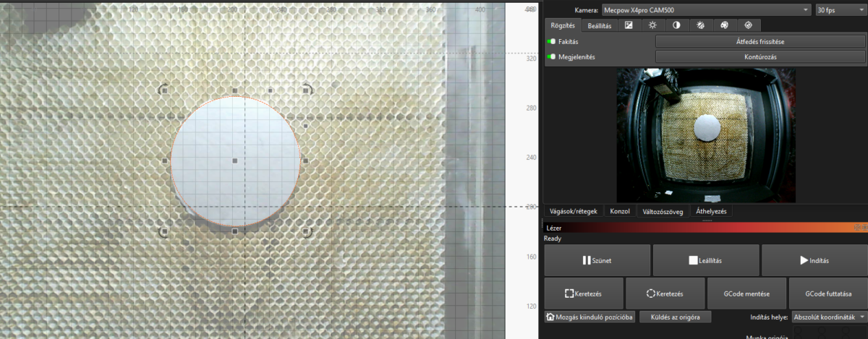This screenshot has height=339, width=868.
Task: Open the 30 fps frame rate dropdown
Action: tap(839, 10)
